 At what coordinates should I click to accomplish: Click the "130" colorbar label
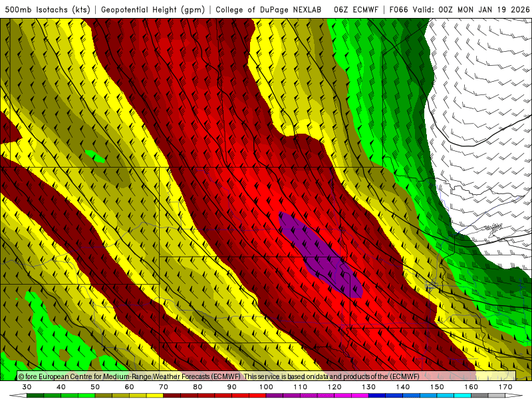pos(369,387)
